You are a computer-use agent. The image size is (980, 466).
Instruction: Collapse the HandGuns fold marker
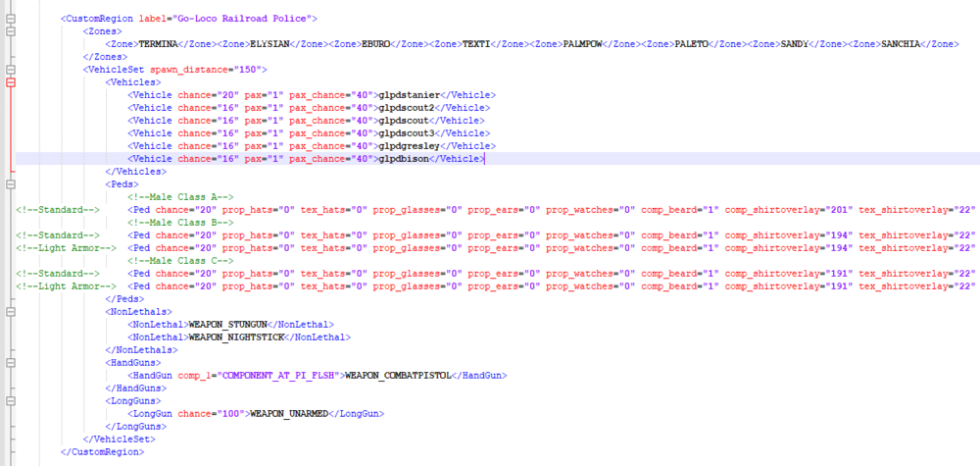pos(10,363)
